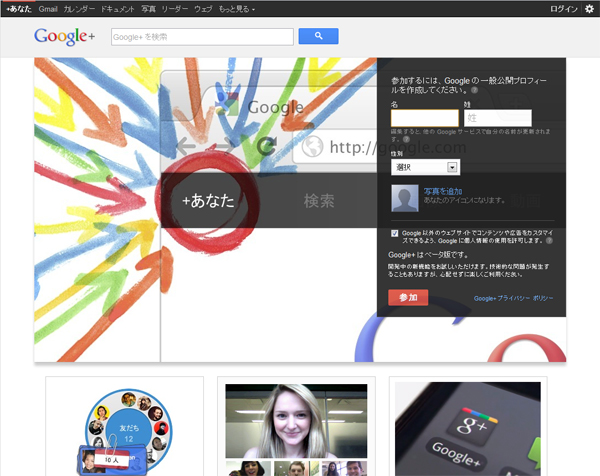Open the gender 選択 dropdown
The width and height of the screenshot is (600, 476).
click(426, 167)
